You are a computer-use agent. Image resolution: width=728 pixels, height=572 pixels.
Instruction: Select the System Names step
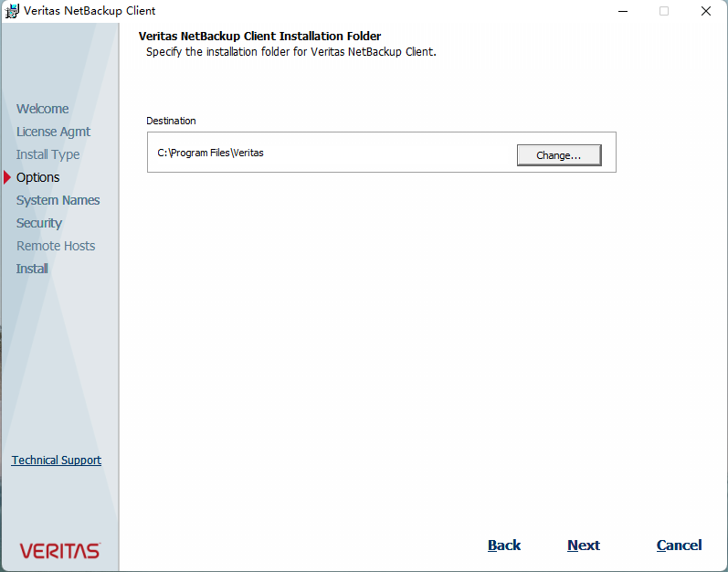tap(58, 200)
